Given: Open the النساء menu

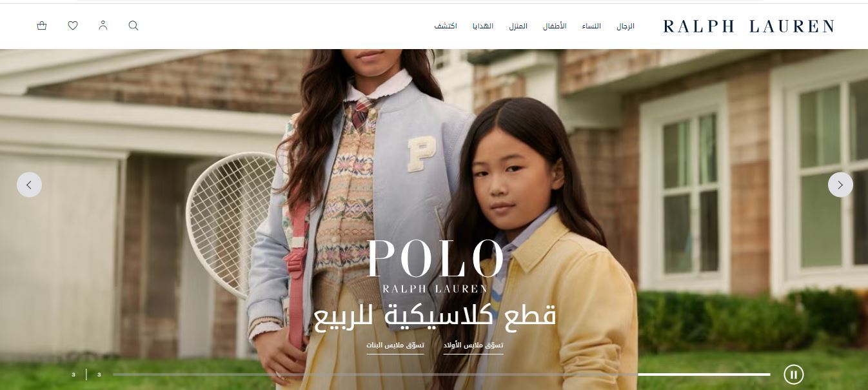Looking at the screenshot, I should (591, 26).
